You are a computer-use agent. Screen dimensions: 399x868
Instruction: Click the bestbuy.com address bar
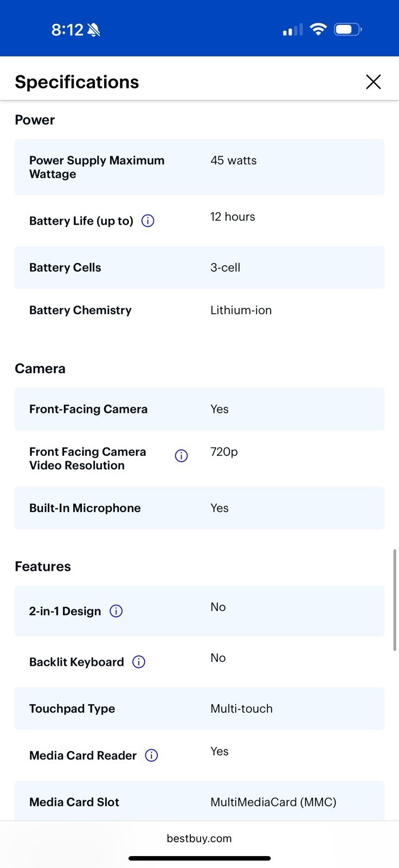click(x=199, y=838)
